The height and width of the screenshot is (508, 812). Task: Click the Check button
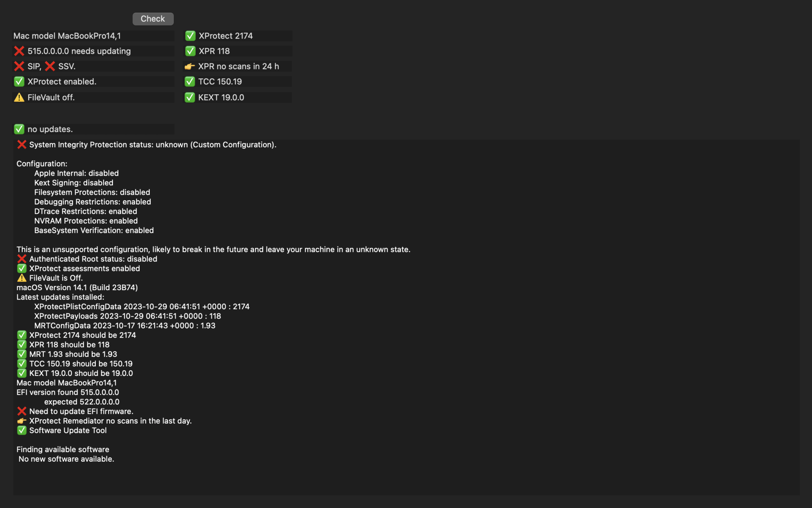[153, 19]
